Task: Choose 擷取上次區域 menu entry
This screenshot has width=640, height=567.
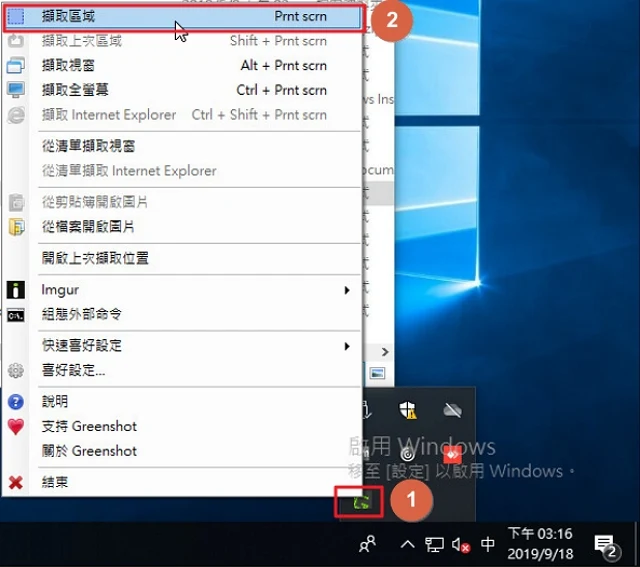Action: 182,41
